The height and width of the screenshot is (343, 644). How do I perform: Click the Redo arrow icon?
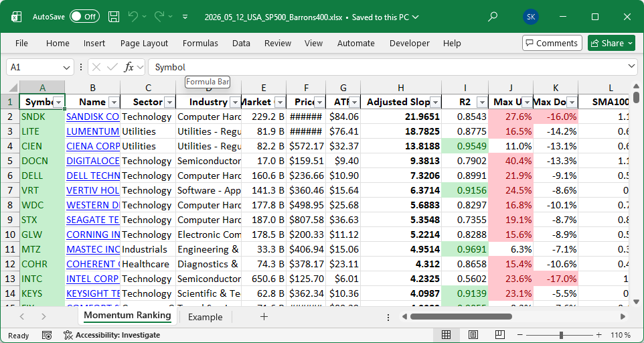click(159, 17)
